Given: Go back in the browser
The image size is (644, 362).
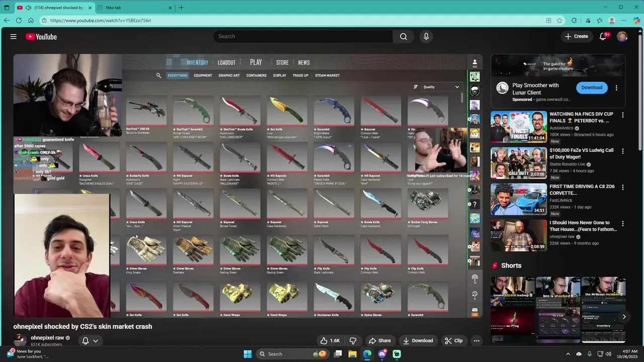Looking at the screenshot, I should tap(7, 21).
